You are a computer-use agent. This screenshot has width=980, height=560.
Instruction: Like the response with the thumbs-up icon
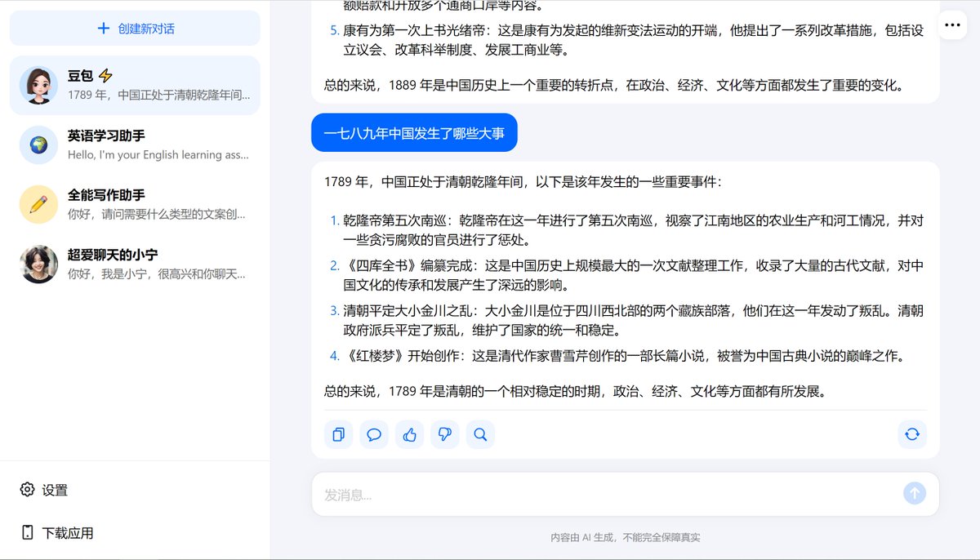409,434
